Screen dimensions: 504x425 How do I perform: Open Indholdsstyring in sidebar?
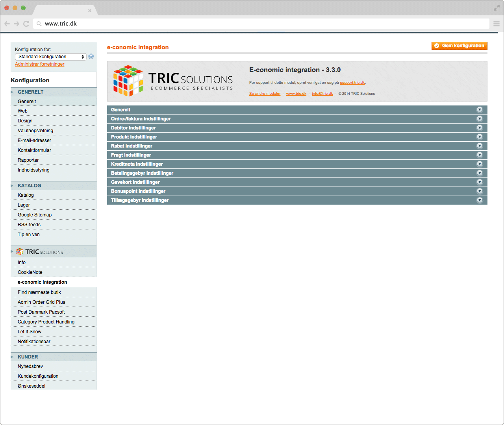tap(54, 170)
